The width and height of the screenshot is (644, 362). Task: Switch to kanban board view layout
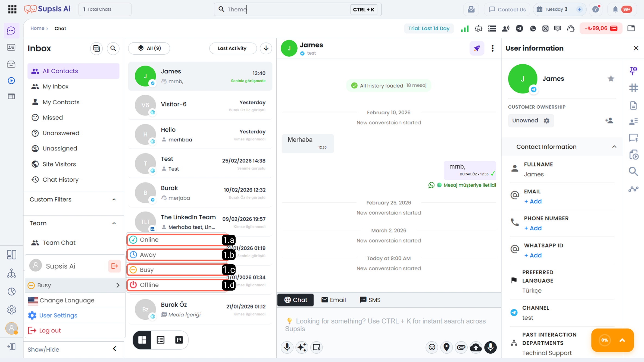(179, 340)
